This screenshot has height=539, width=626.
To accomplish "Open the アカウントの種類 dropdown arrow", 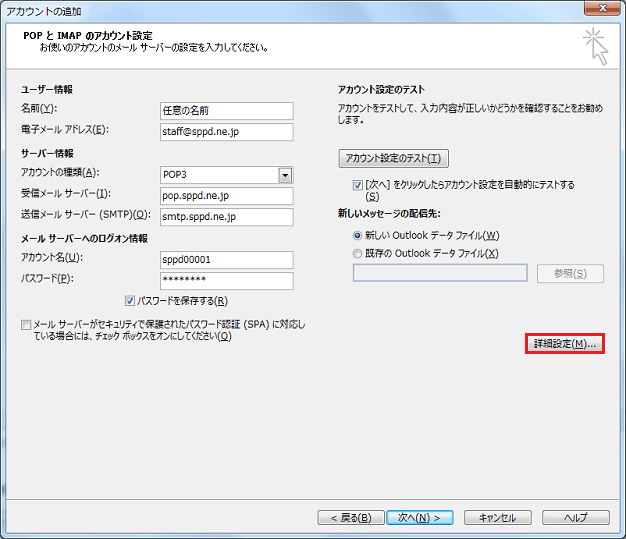I will [x=285, y=175].
